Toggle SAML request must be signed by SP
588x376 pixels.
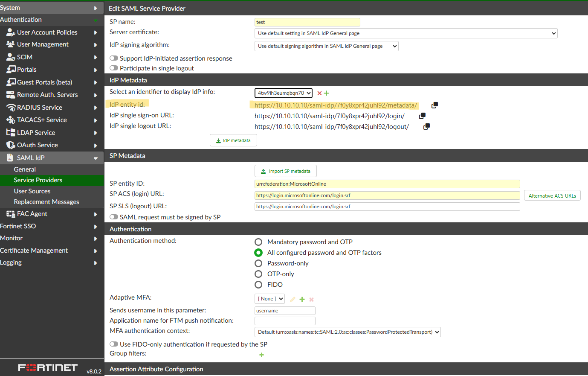pyautogui.click(x=114, y=217)
